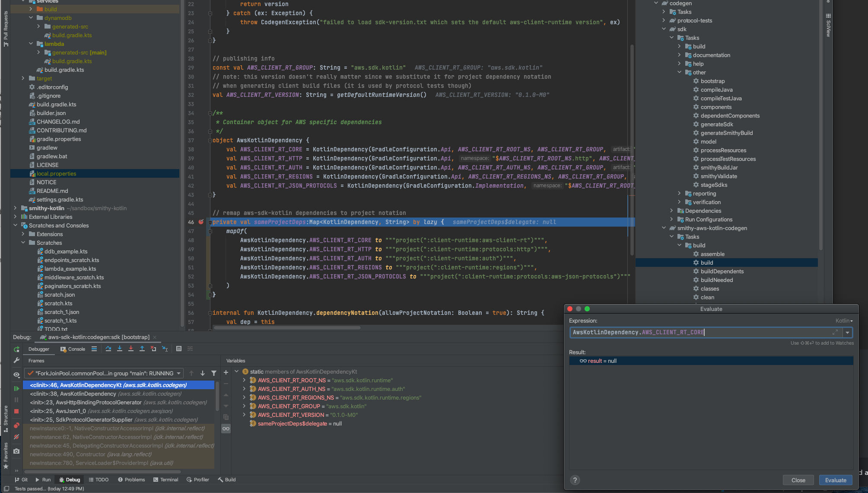
Task: Stop debugging with the red square
Action: [x=16, y=411]
